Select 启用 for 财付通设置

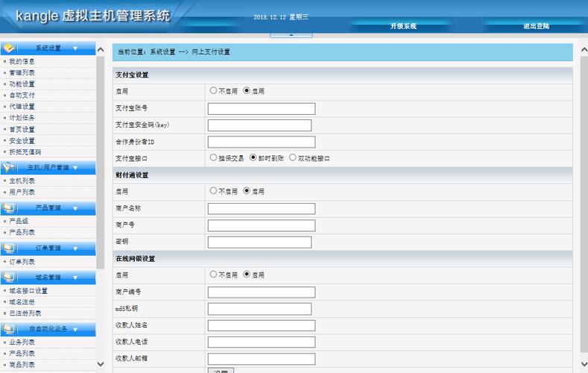pos(247,191)
